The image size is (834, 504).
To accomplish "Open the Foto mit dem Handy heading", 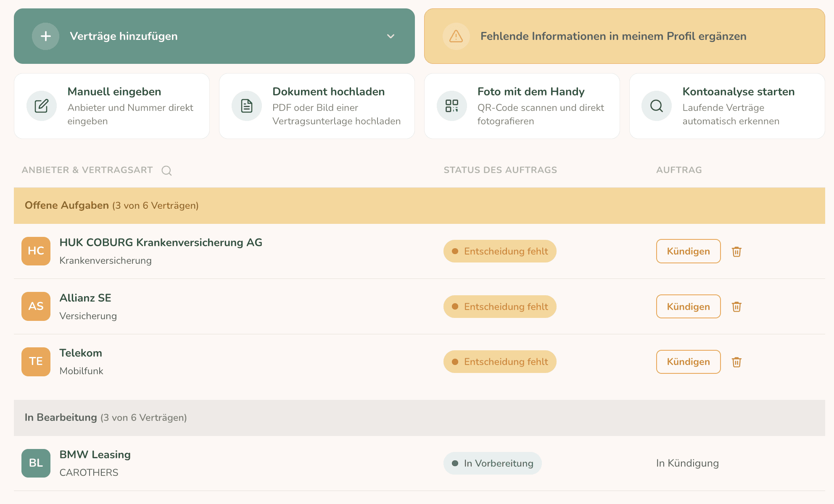I will point(531,92).
